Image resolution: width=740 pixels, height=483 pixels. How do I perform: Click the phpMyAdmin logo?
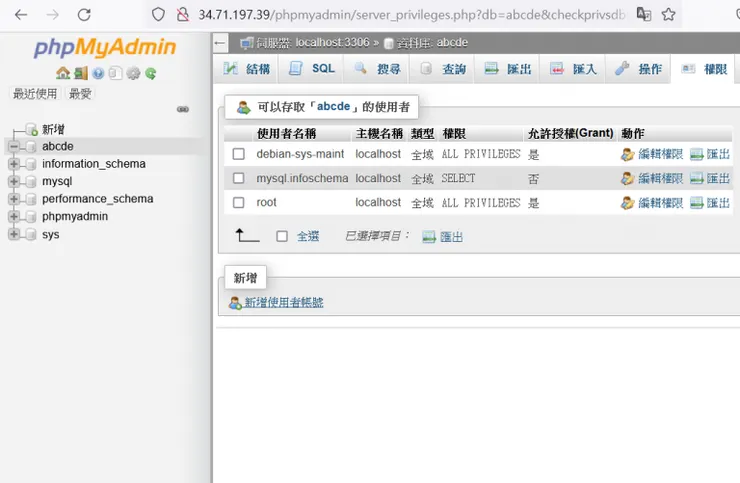click(x=105, y=47)
